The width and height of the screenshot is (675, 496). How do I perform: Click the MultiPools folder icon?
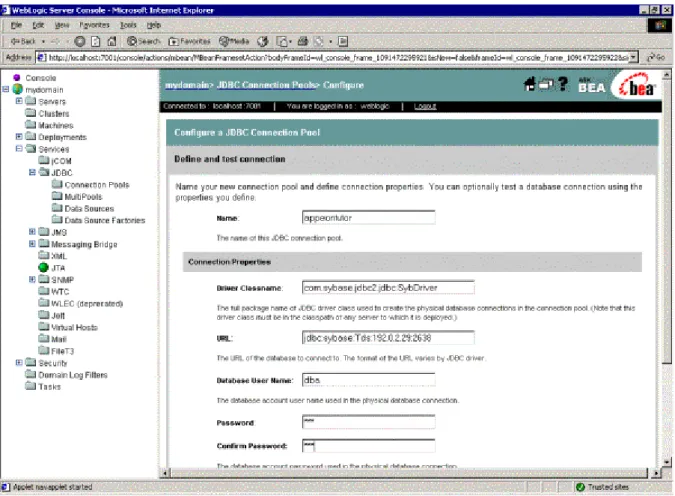click(57, 196)
